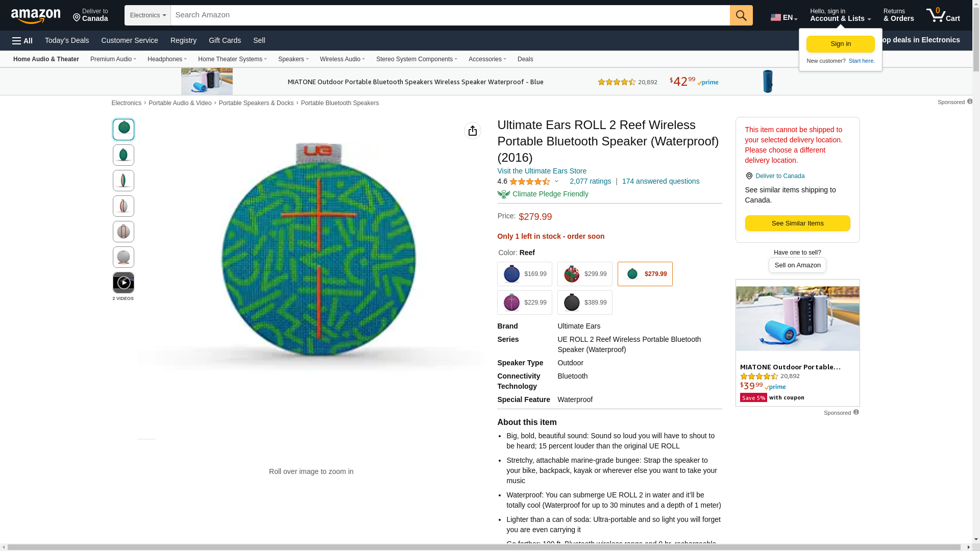Select the $299.99 color variant

coord(584,274)
